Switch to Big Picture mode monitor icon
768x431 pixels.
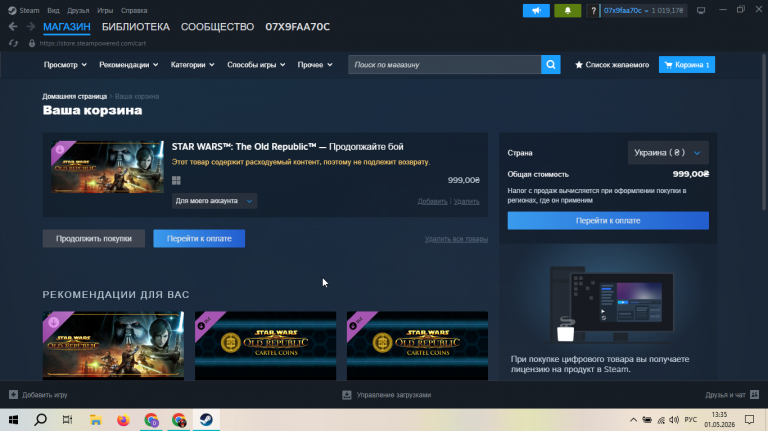tap(701, 10)
